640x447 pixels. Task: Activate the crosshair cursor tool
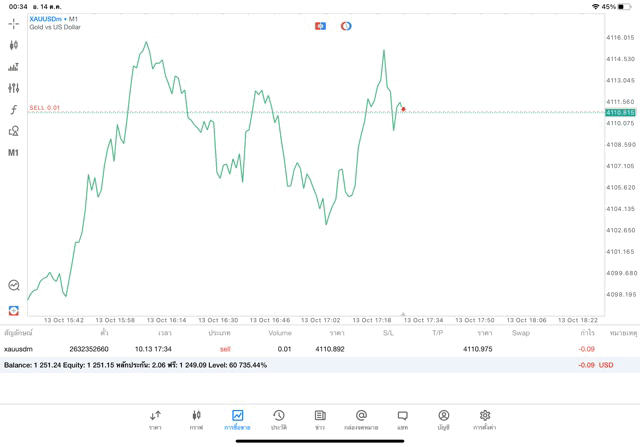coord(13,23)
